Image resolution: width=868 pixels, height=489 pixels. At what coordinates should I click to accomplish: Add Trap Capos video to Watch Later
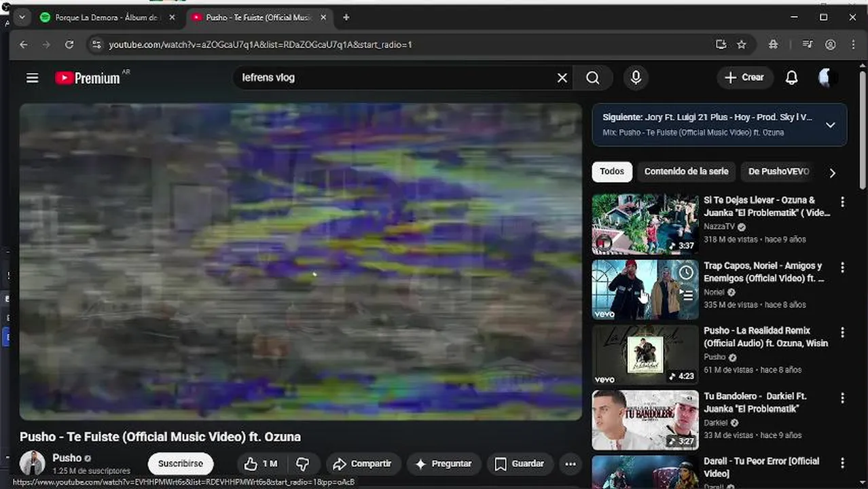tap(687, 272)
